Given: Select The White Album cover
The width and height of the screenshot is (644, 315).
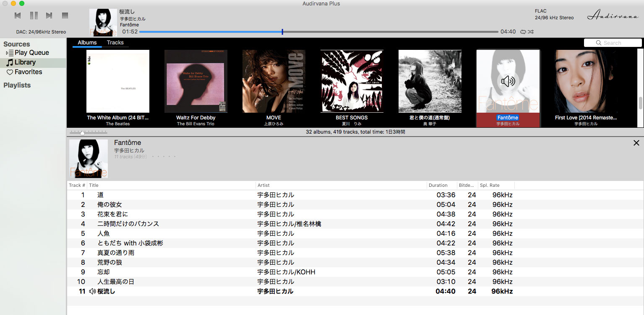Looking at the screenshot, I should (x=118, y=81).
